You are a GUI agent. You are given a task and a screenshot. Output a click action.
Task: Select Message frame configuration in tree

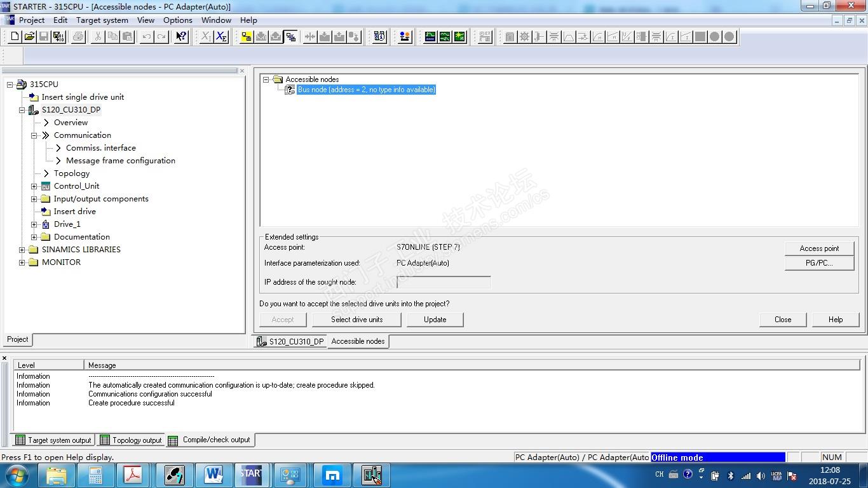coord(121,161)
